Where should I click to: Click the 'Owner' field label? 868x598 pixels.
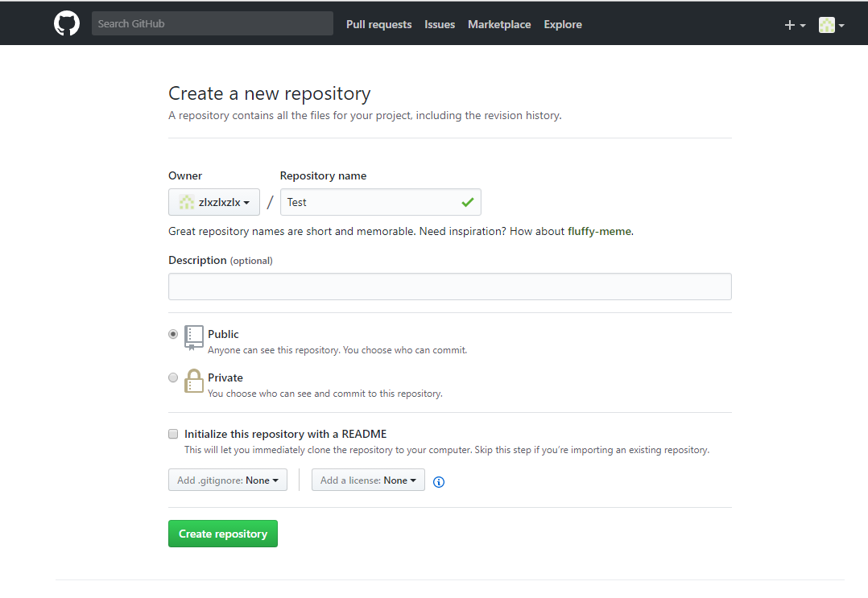point(185,176)
